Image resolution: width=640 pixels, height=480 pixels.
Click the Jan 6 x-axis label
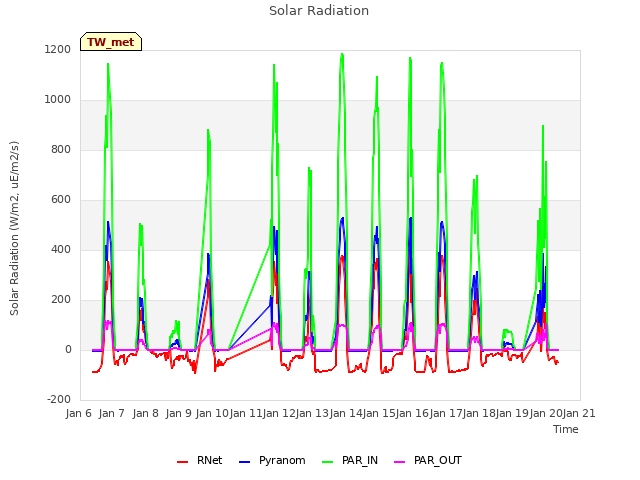point(78,413)
